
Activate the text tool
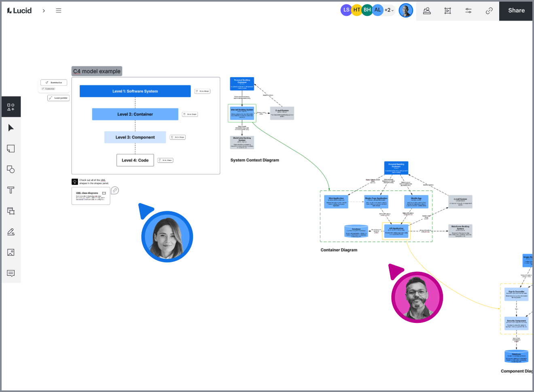pyautogui.click(x=11, y=190)
